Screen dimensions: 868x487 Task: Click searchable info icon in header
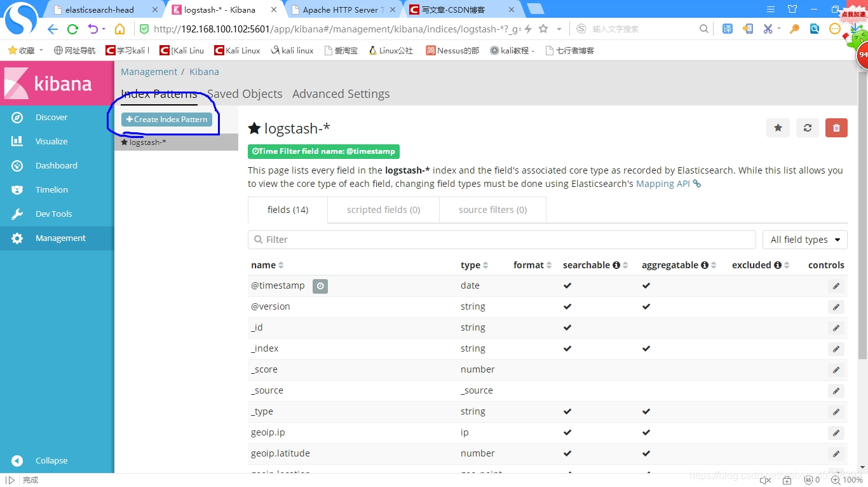(616, 265)
